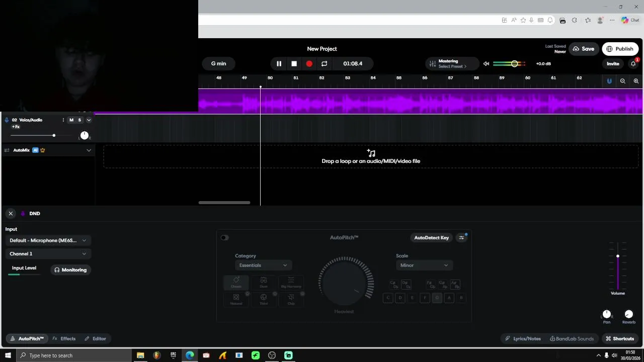Switch AutoPitch power toggle on
The image size is (644, 362).
[x=224, y=238]
